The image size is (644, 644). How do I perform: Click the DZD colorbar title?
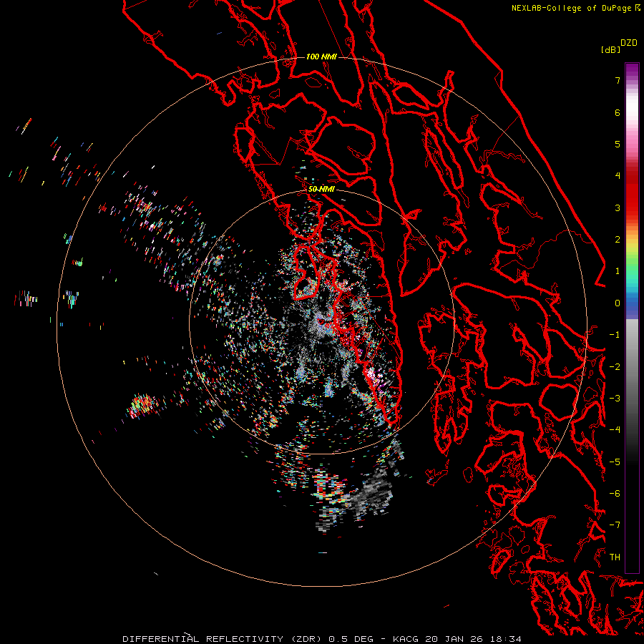point(629,43)
